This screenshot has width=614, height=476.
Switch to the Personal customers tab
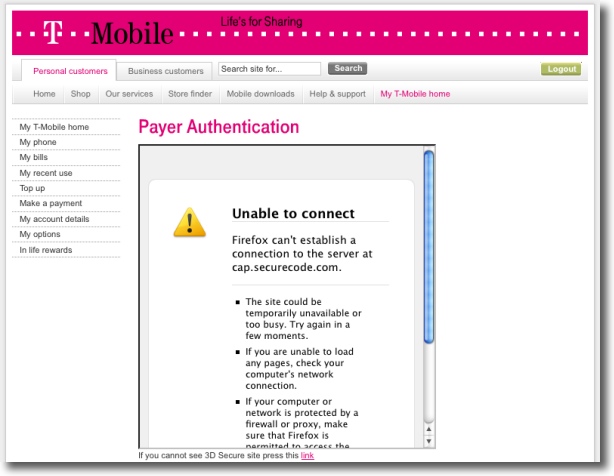[69, 71]
